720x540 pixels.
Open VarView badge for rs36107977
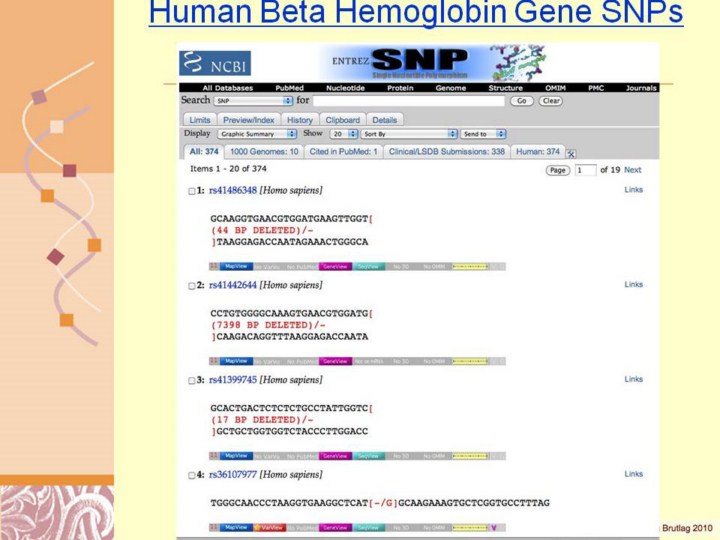[x=269, y=527]
